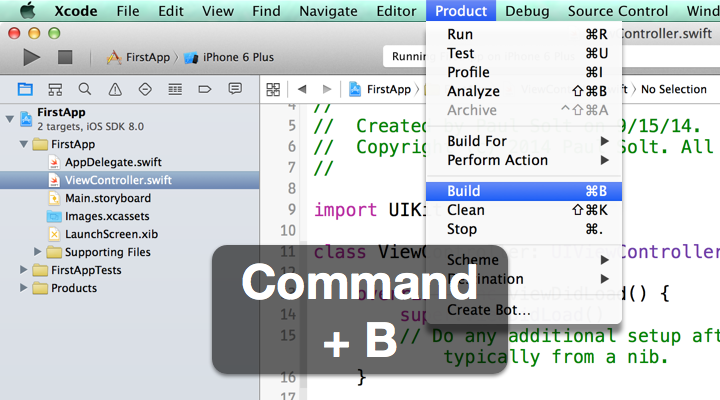Open the Source Control menu

pos(618,11)
